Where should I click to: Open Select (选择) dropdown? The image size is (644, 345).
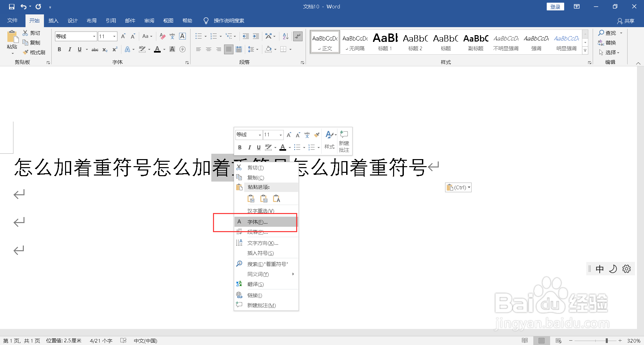pos(609,52)
